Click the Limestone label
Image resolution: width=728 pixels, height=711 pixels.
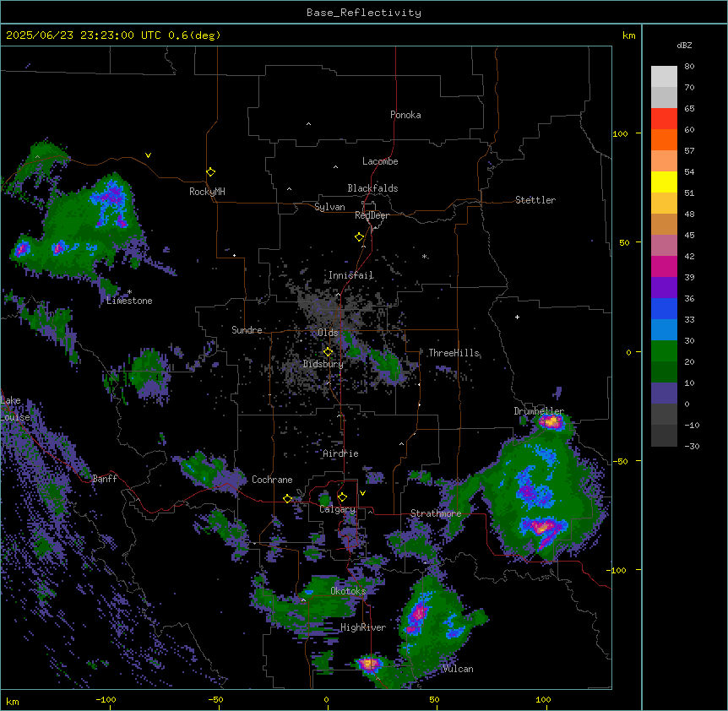[x=129, y=301]
